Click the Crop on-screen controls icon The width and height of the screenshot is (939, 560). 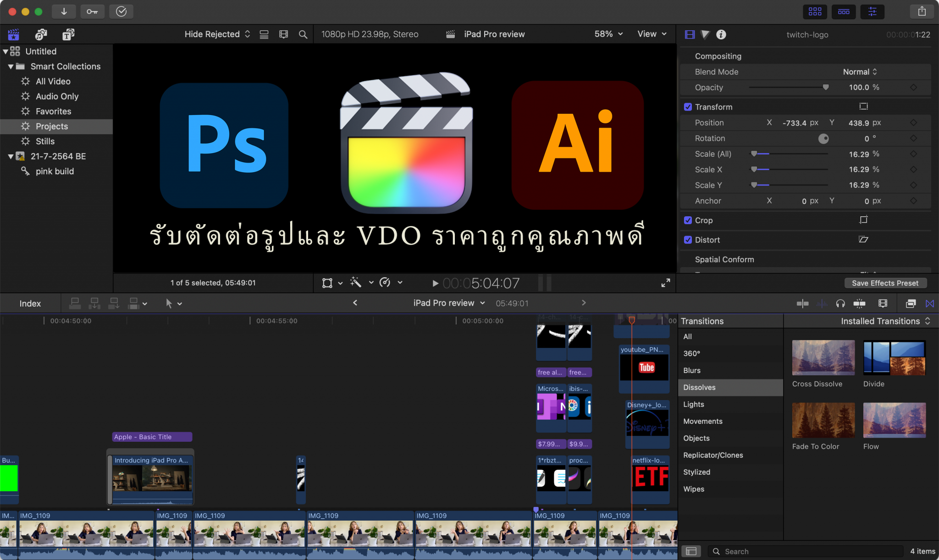coord(863,220)
